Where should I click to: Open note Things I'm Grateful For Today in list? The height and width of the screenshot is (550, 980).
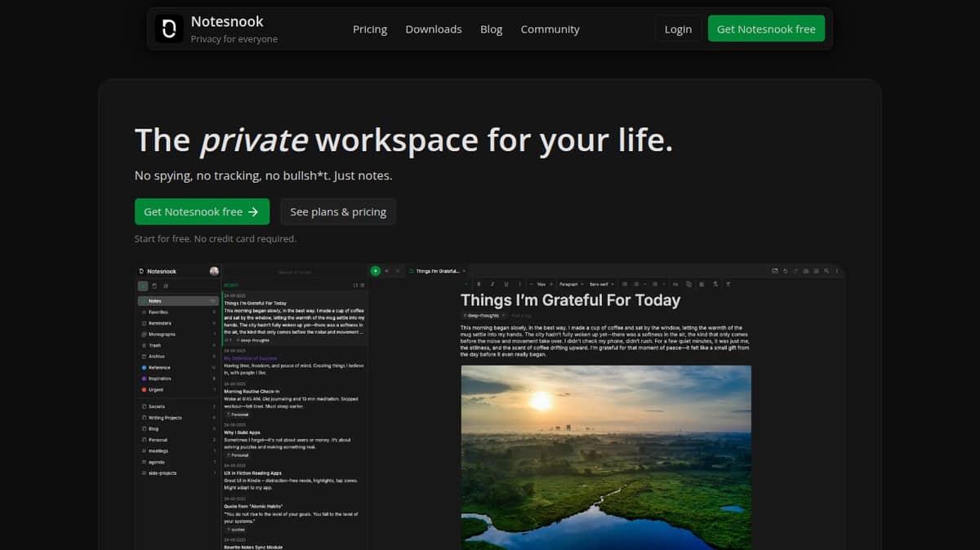(294, 317)
